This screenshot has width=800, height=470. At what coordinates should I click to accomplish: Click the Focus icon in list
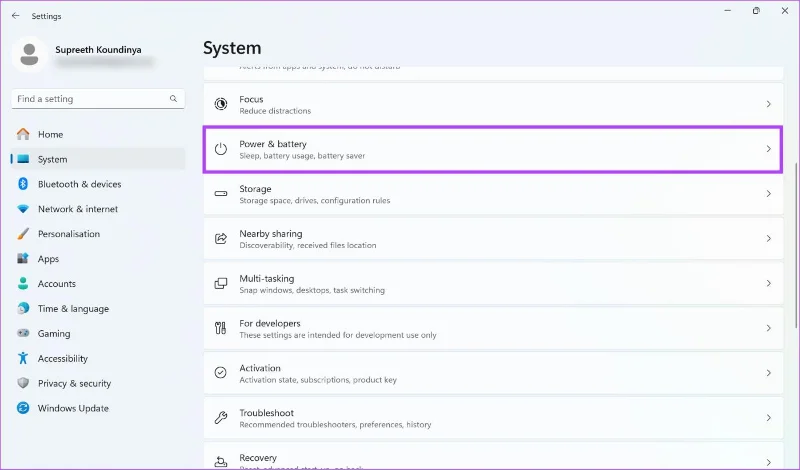[x=220, y=104]
